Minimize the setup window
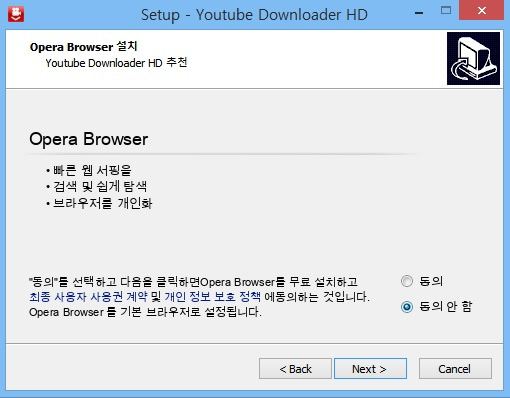The image size is (510, 398). coord(419,13)
